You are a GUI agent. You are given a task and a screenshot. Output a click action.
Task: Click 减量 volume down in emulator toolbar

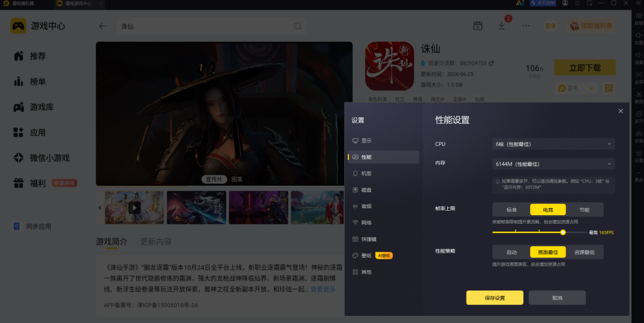tap(639, 58)
